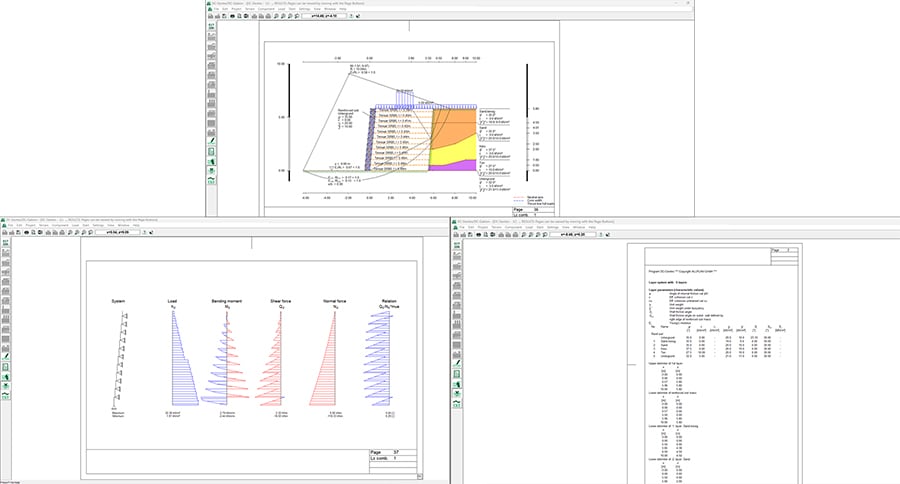Click the arrow icon next to help in the top window
Viewport: 900px width, 484px height.
(358, 16)
